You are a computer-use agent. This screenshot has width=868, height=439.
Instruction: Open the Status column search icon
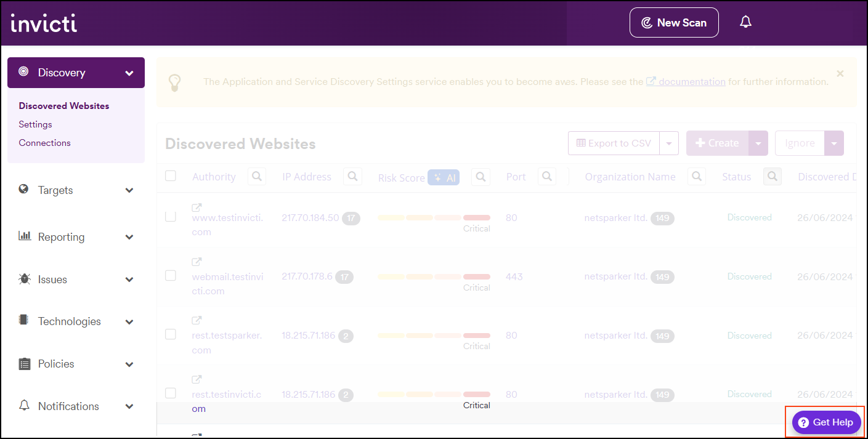[772, 177]
